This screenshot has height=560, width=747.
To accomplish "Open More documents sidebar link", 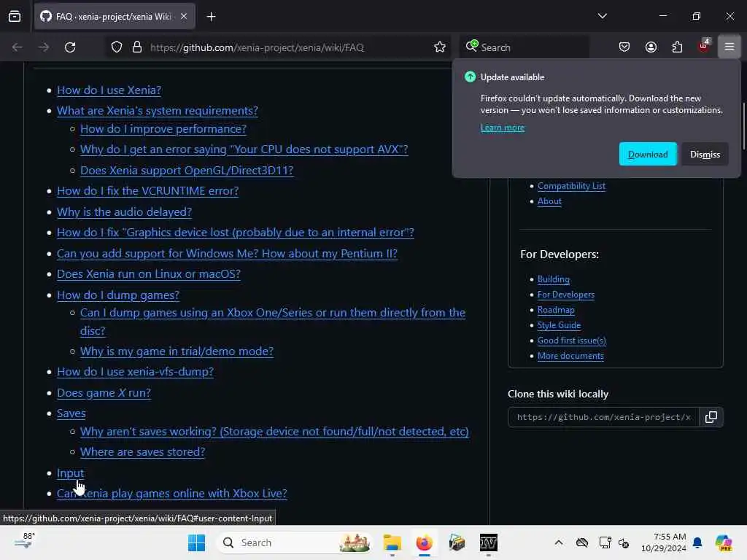I will tap(570, 355).
